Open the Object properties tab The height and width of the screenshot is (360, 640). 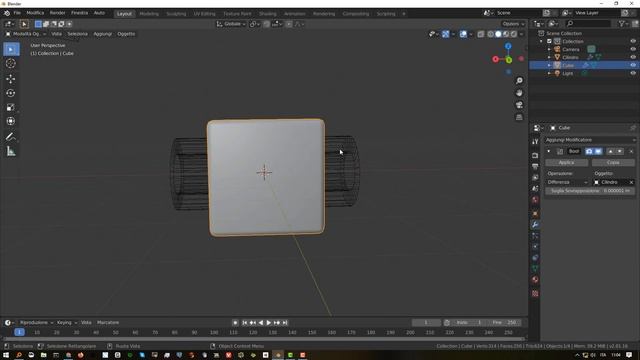535,213
